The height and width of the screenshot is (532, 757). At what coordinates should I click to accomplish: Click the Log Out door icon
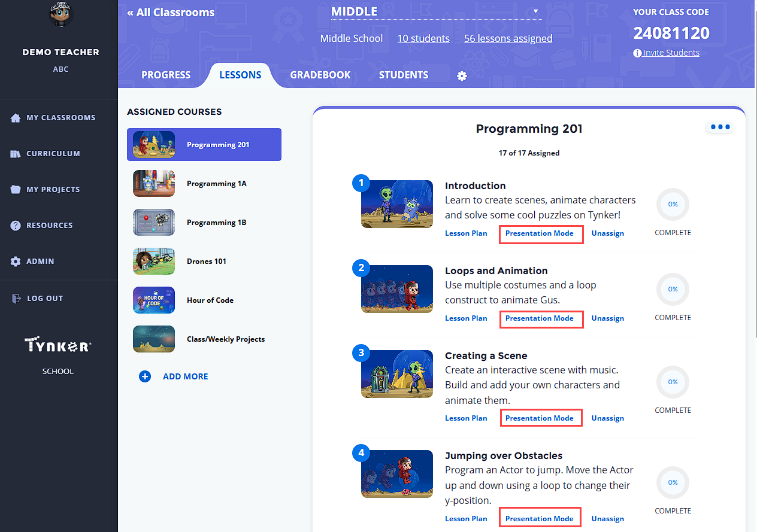click(16, 299)
